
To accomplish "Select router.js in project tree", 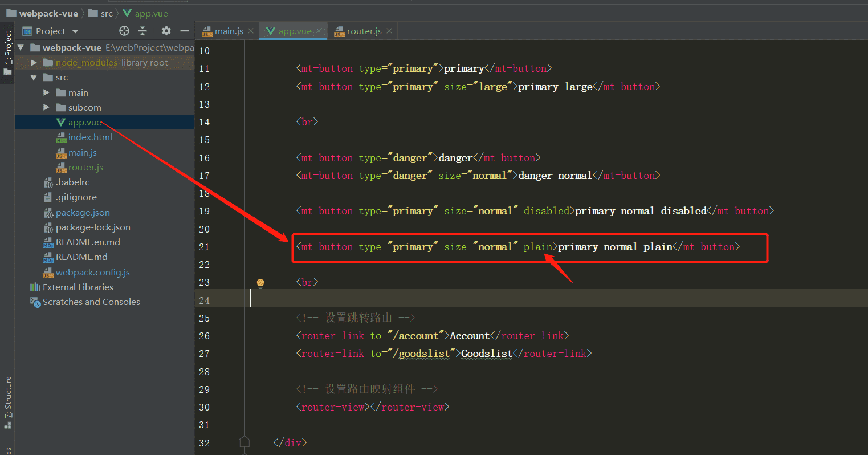I will 85,167.
